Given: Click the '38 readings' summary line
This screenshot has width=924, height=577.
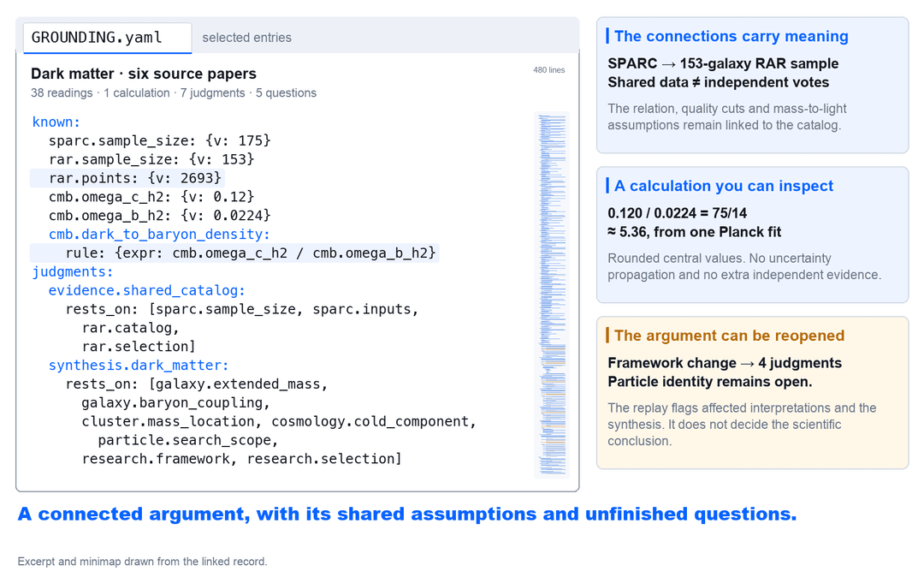Looking at the screenshot, I should (x=174, y=93).
